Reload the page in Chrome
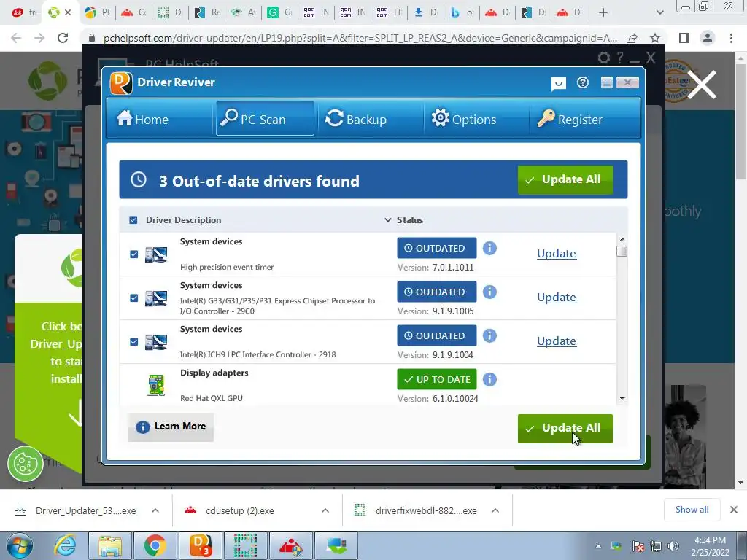This screenshot has width=747, height=560. (x=63, y=38)
